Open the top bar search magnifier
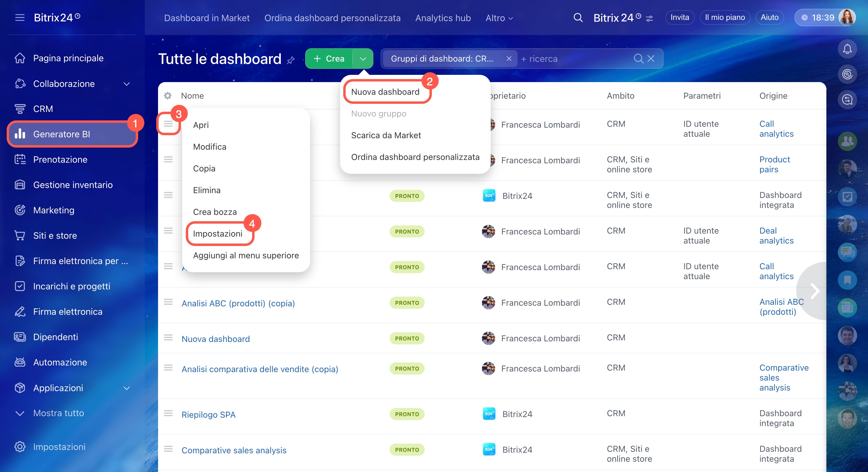868x472 pixels. (x=578, y=18)
